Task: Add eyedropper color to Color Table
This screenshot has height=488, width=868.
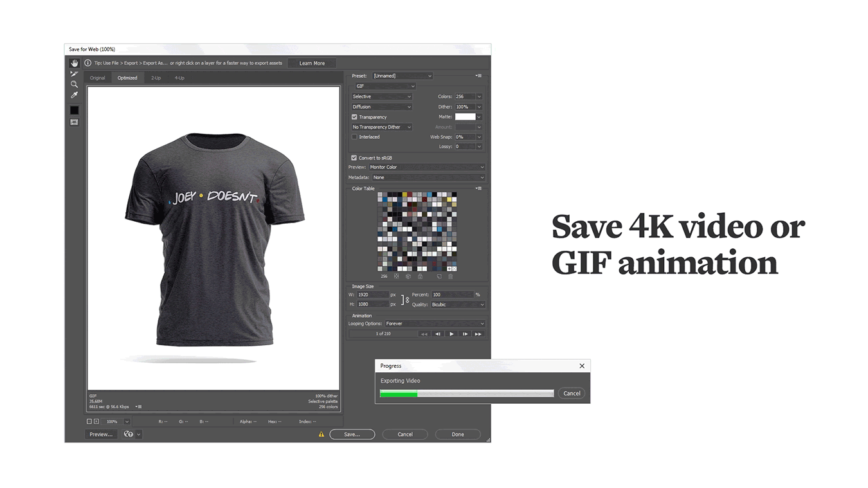Action: point(439,276)
